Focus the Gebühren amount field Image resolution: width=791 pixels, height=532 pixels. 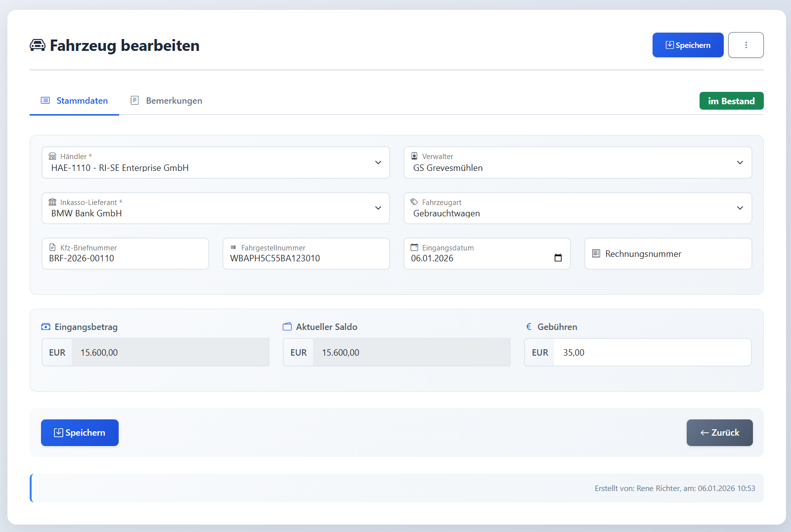pos(652,353)
